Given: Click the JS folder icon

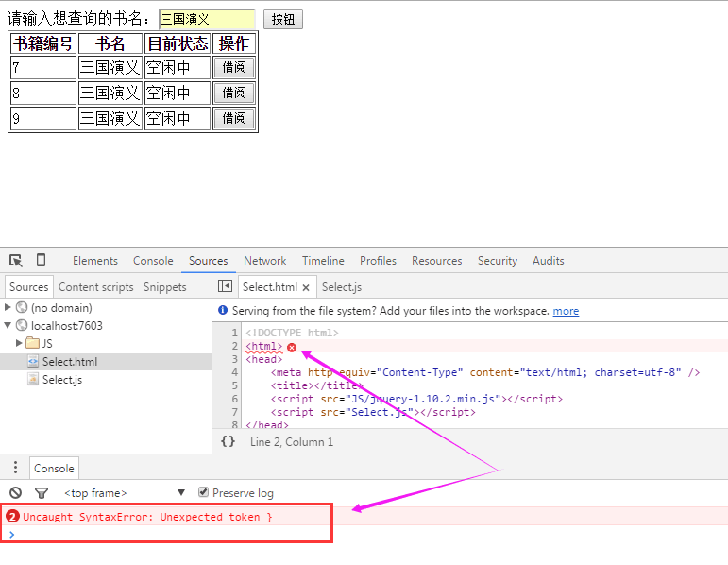Looking at the screenshot, I should [32, 343].
